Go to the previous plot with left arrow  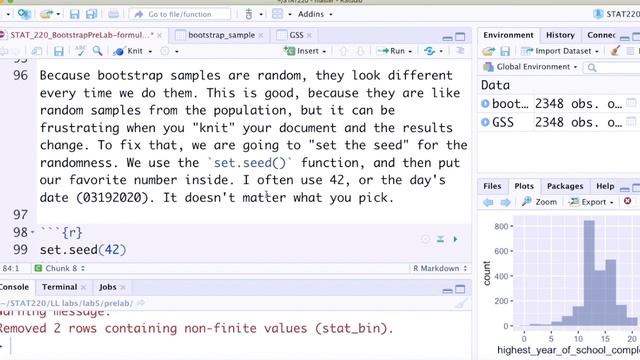pos(488,202)
